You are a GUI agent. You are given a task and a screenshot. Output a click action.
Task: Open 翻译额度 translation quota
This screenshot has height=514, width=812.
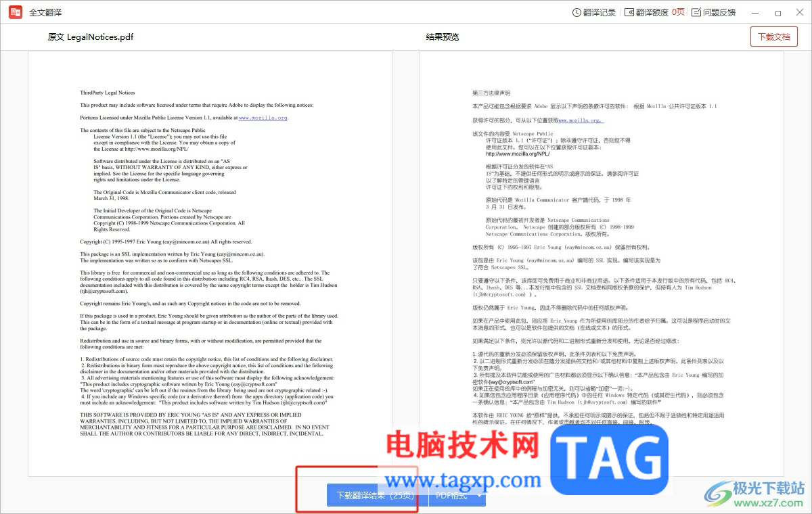click(646, 12)
